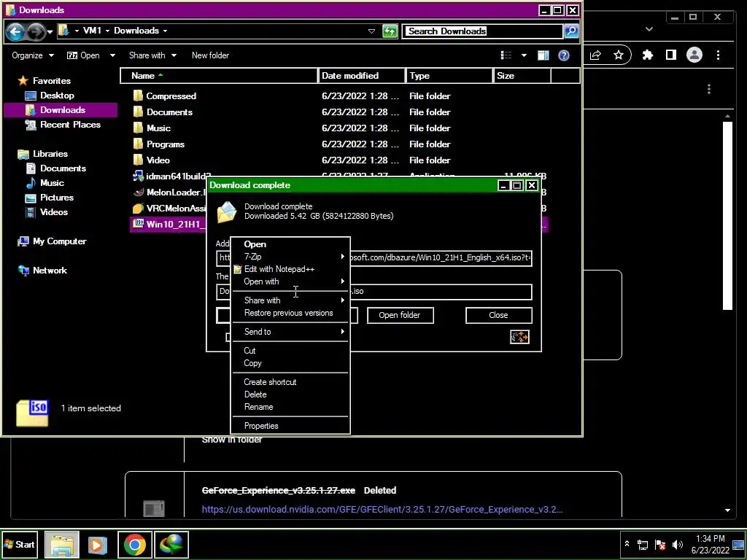The height and width of the screenshot is (560, 747).
Task: Click the Explorer Back arrow button
Action: [15, 31]
